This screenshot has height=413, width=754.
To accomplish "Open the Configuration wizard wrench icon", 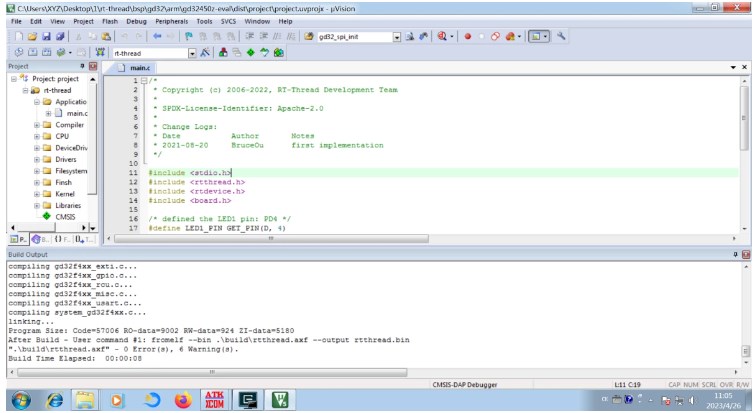I will click(x=561, y=36).
